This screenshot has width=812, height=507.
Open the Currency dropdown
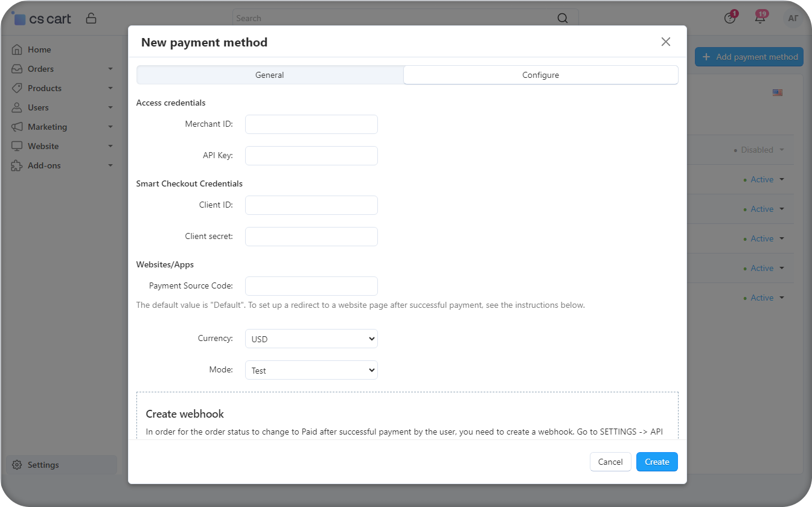312,339
